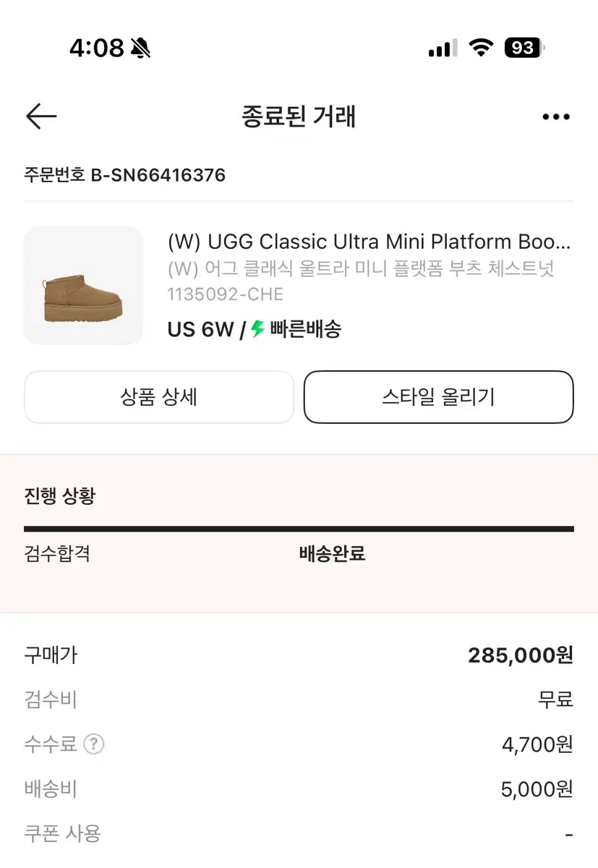Tap the 쿠폰 사용 row
Image resolution: width=598 pixels, height=868 pixels.
299,833
